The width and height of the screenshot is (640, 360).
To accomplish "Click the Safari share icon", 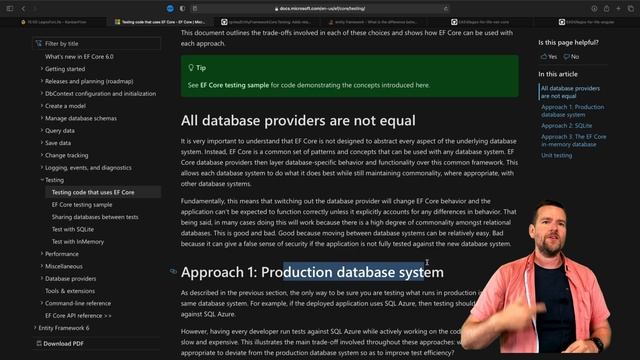I will 607,8.
